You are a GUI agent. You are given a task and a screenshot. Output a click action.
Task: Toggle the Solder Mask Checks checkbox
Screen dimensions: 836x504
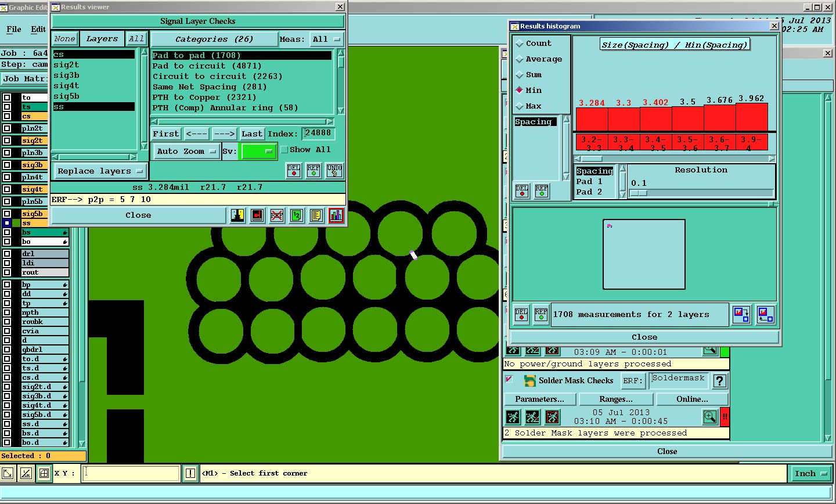coord(509,379)
